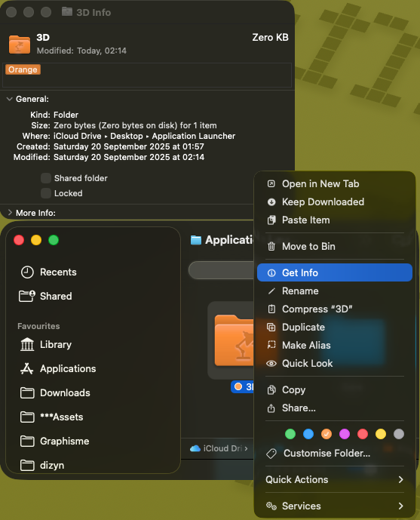Viewport: 420px width, 520px height.
Task: Choose Get Info
Action: point(335,272)
